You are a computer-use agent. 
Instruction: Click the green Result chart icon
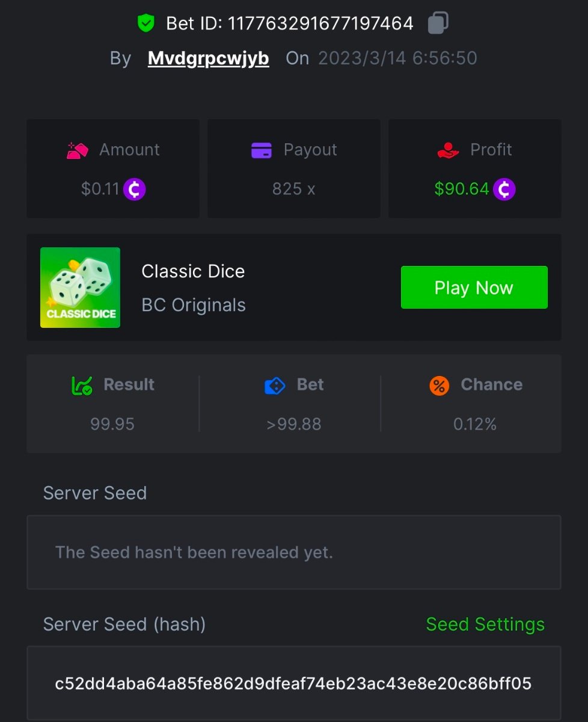click(82, 385)
